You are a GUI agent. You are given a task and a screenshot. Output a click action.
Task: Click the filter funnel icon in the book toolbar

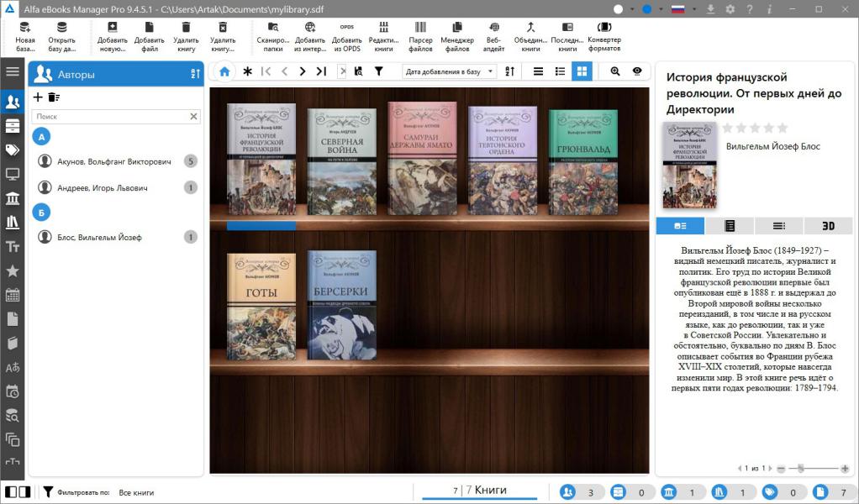(379, 71)
